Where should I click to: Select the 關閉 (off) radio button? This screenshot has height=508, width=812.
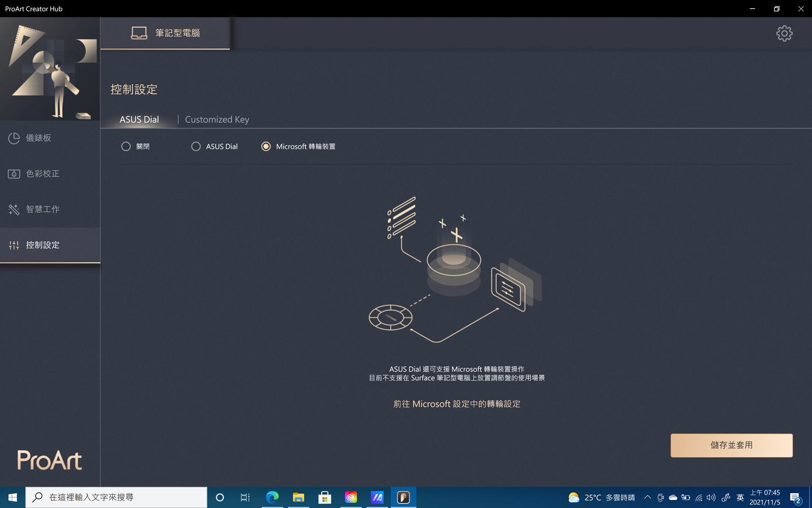pyautogui.click(x=126, y=146)
